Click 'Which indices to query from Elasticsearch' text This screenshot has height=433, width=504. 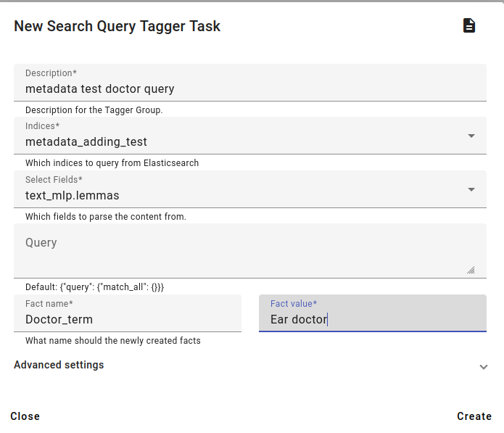pyautogui.click(x=112, y=163)
